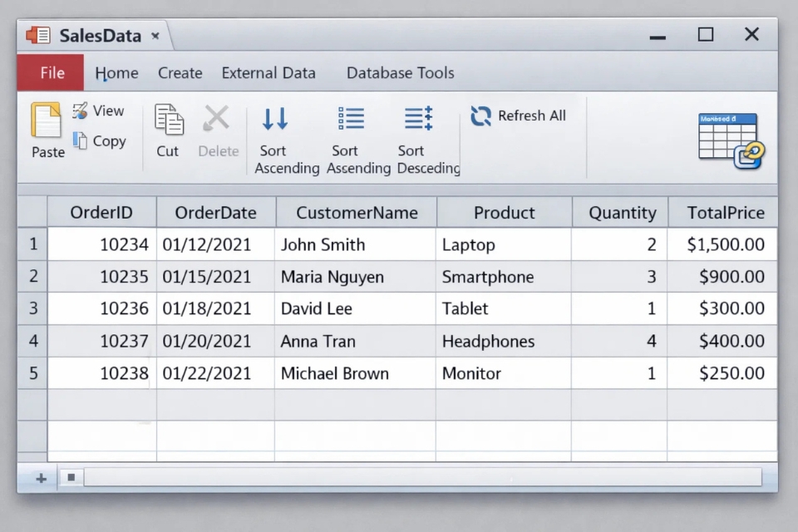Image resolution: width=798 pixels, height=532 pixels.
Task: Click the Delete icon
Action: click(218, 118)
